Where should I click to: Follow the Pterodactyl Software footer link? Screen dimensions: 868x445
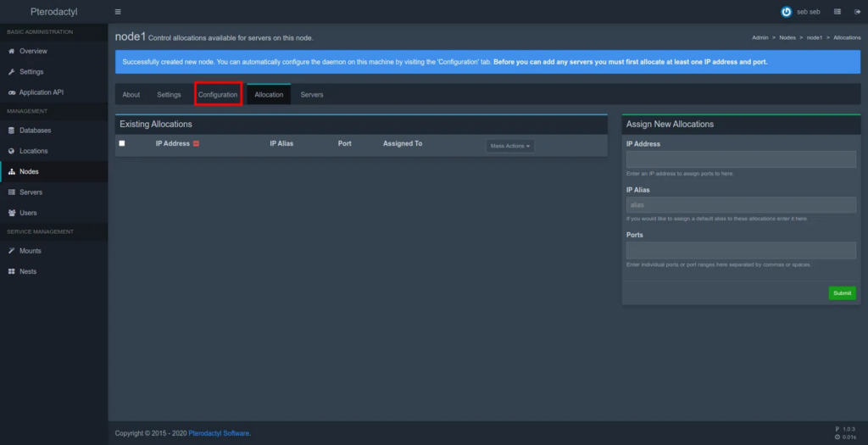click(215, 433)
